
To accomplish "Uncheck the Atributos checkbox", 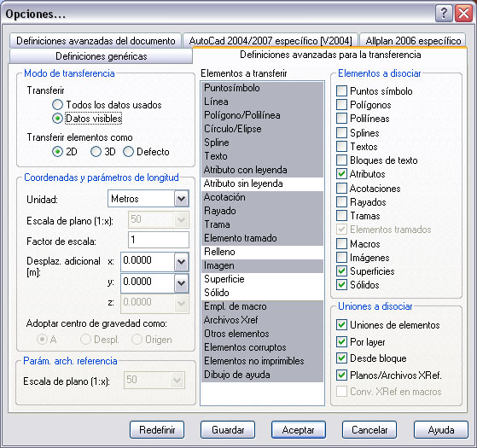I will [x=341, y=174].
